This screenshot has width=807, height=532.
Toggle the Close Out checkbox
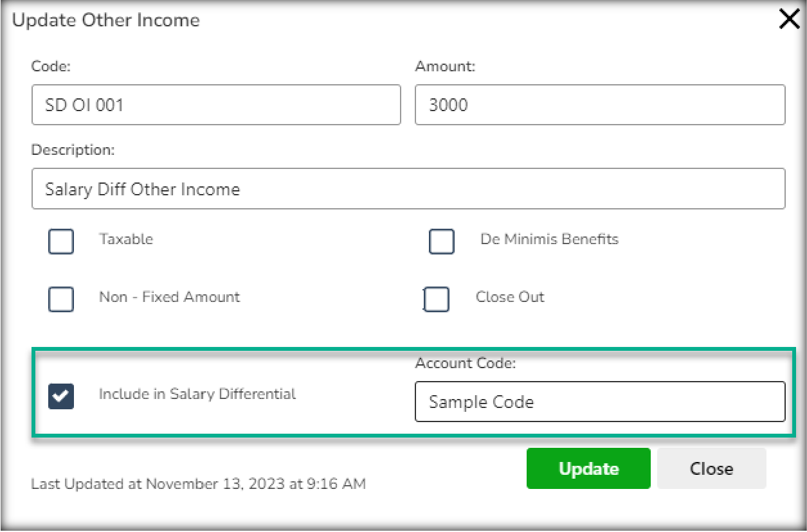[437, 299]
